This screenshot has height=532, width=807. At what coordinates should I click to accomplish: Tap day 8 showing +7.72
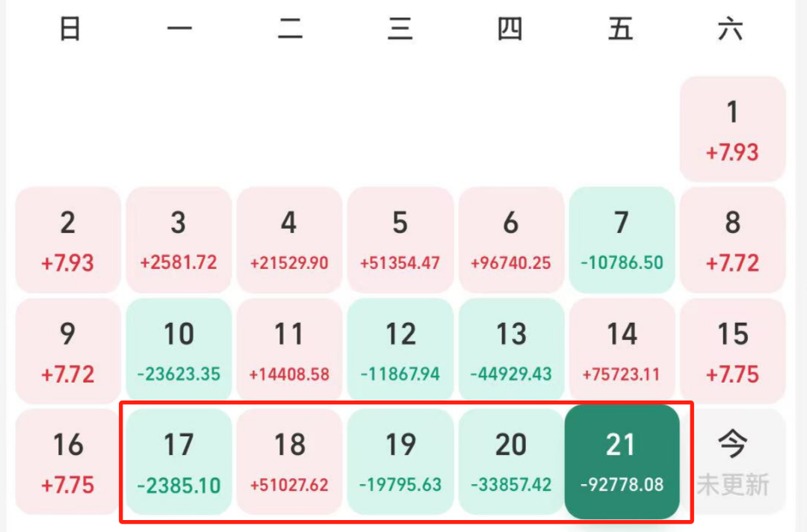[x=732, y=241]
